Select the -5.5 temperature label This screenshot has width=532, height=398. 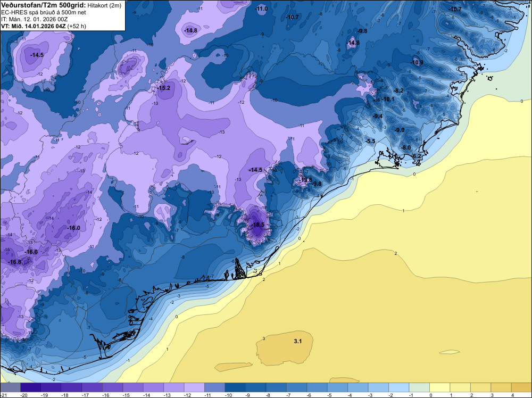[x=370, y=141]
